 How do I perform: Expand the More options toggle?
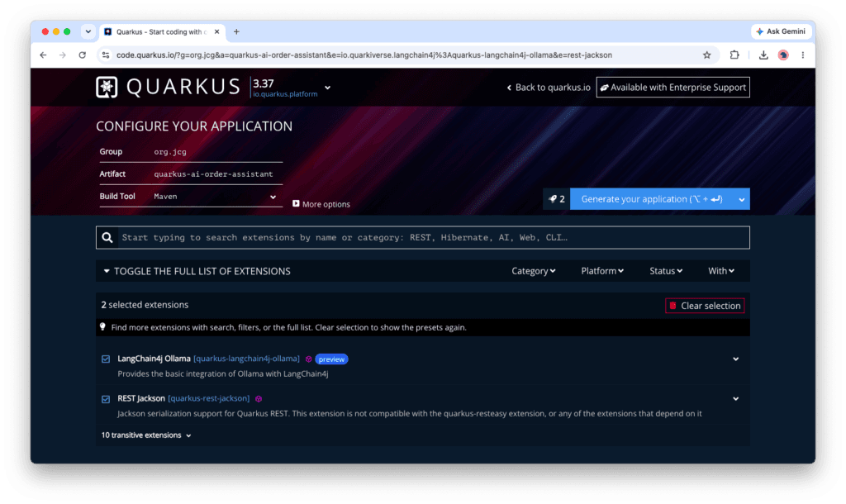pos(321,204)
